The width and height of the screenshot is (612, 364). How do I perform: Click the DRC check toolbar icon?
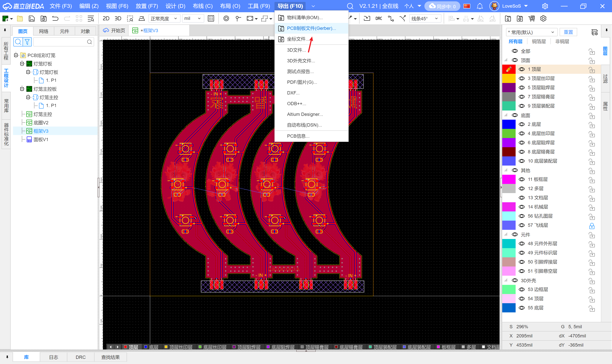click(x=378, y=18)
